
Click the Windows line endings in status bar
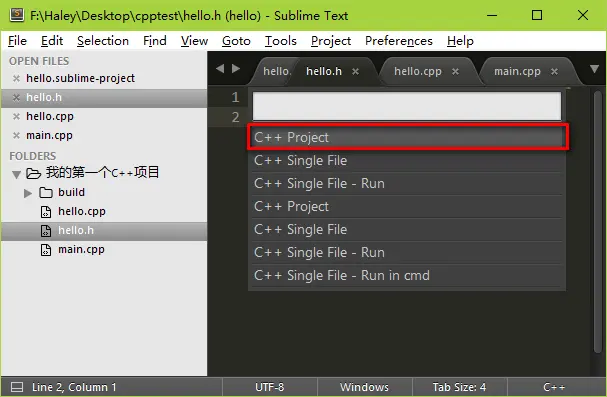[364, 387]
